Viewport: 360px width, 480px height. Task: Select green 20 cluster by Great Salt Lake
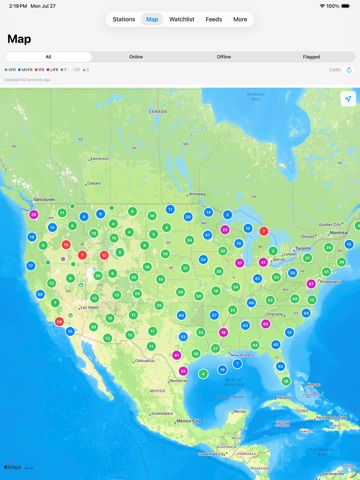click(x=98, y=276)
